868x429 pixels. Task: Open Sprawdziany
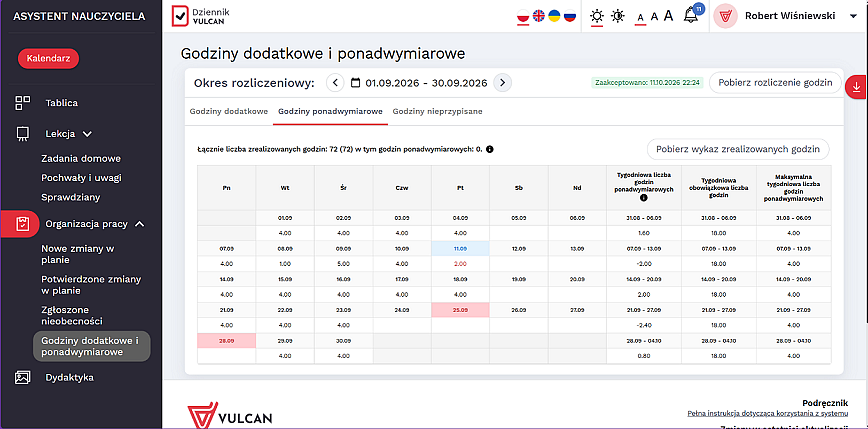point(71,197)
